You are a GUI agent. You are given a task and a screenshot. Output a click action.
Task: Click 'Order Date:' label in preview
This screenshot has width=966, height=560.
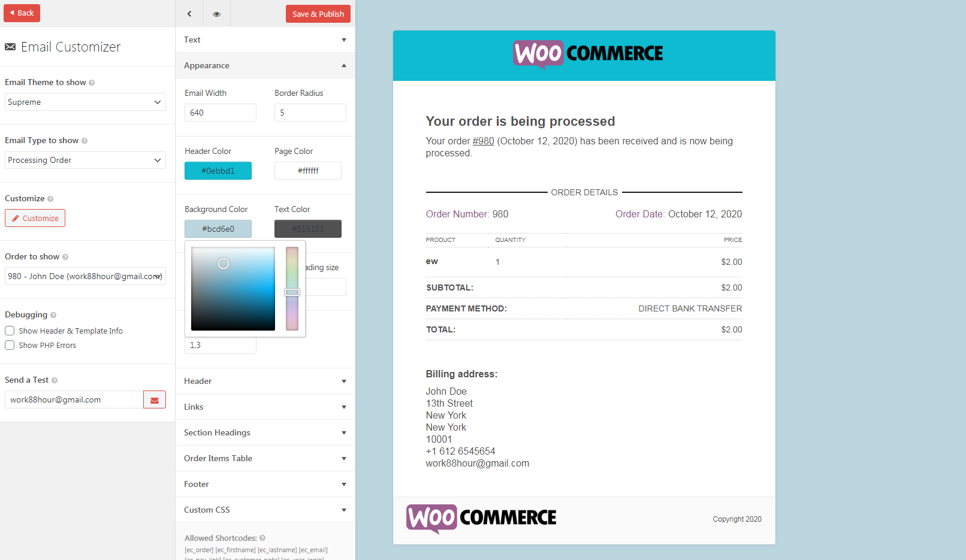[640, 214]
